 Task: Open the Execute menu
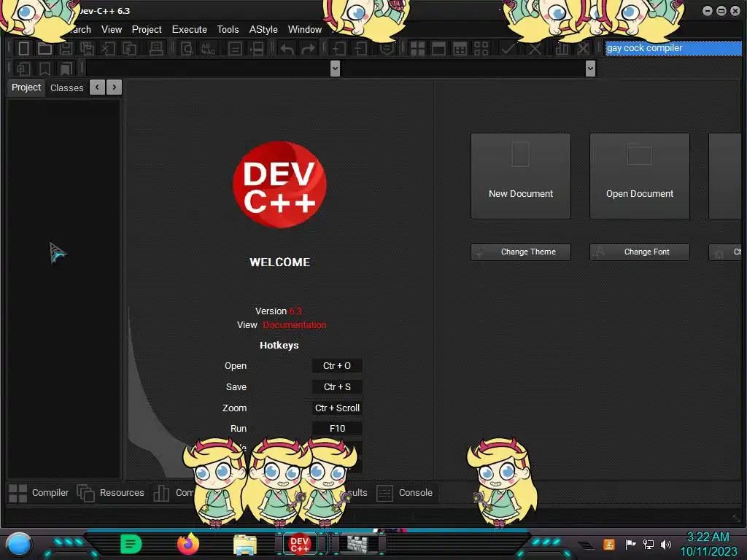click(x=189, y=29)
